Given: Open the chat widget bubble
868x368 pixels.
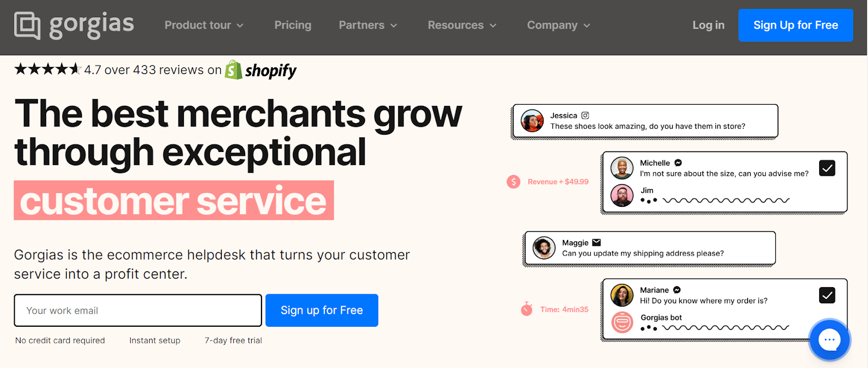Looking at the screenshot, I should click(829, 340).
